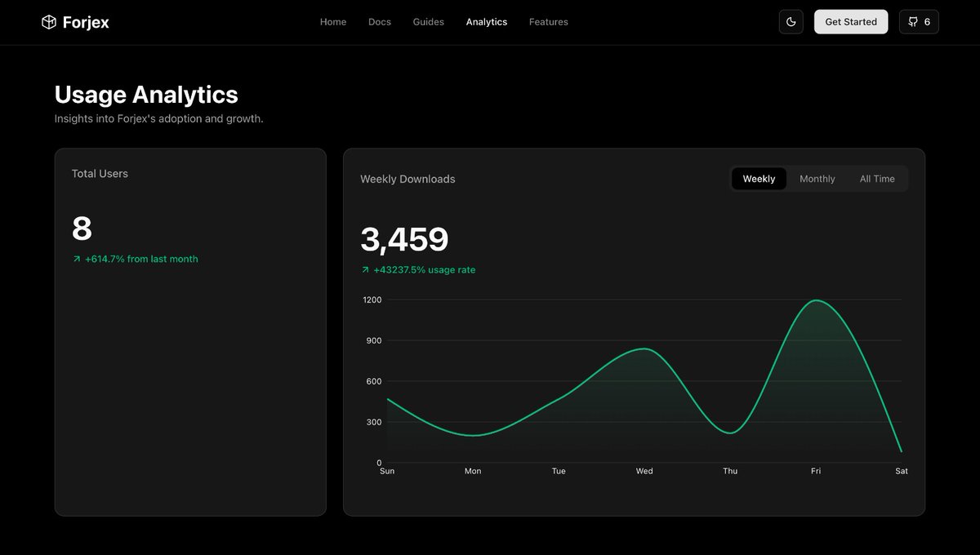Click the Tue x-axis label

pos(559,471)
